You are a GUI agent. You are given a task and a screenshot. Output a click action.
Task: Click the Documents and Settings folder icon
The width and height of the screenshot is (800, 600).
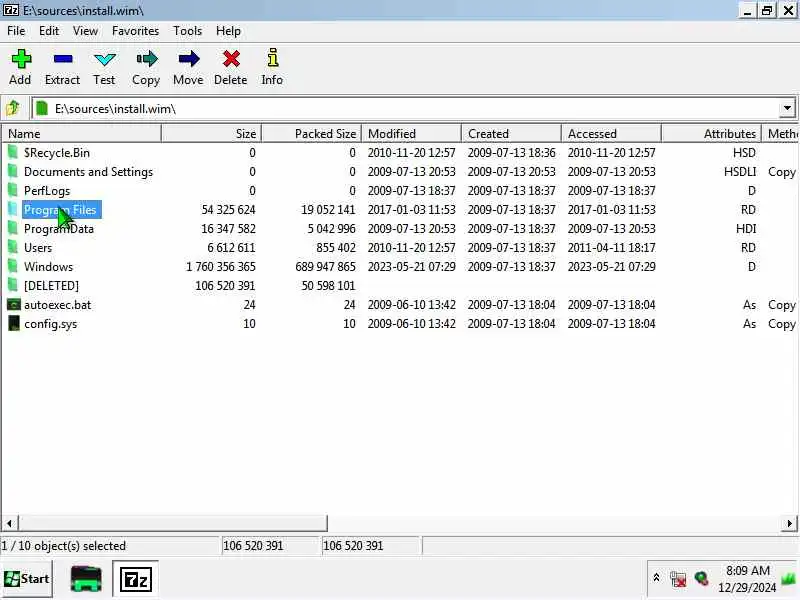[x=13, y=171]
